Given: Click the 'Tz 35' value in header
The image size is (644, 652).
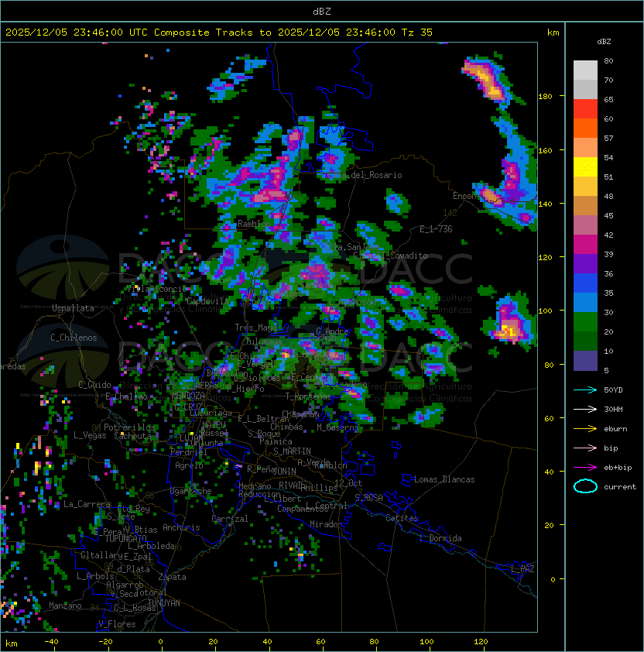Looking at the screenshot, I should click(417, 33).
